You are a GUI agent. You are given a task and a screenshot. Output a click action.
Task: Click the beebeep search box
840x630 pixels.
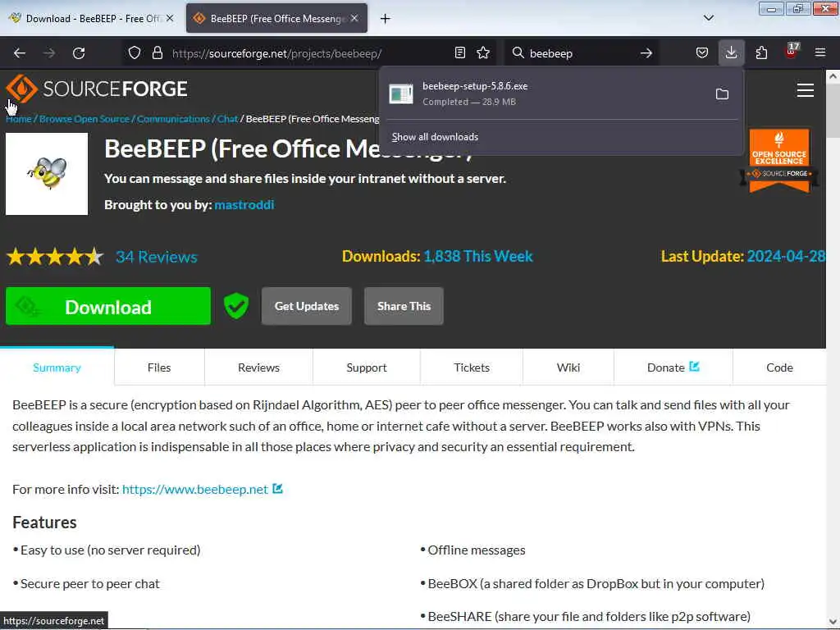coord(582,53)
